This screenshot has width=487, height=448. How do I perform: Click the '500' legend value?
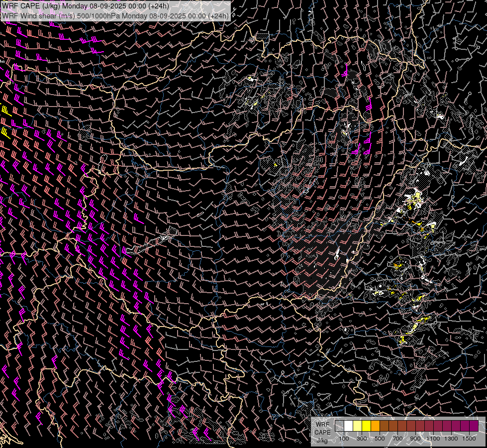pos(380,439)
